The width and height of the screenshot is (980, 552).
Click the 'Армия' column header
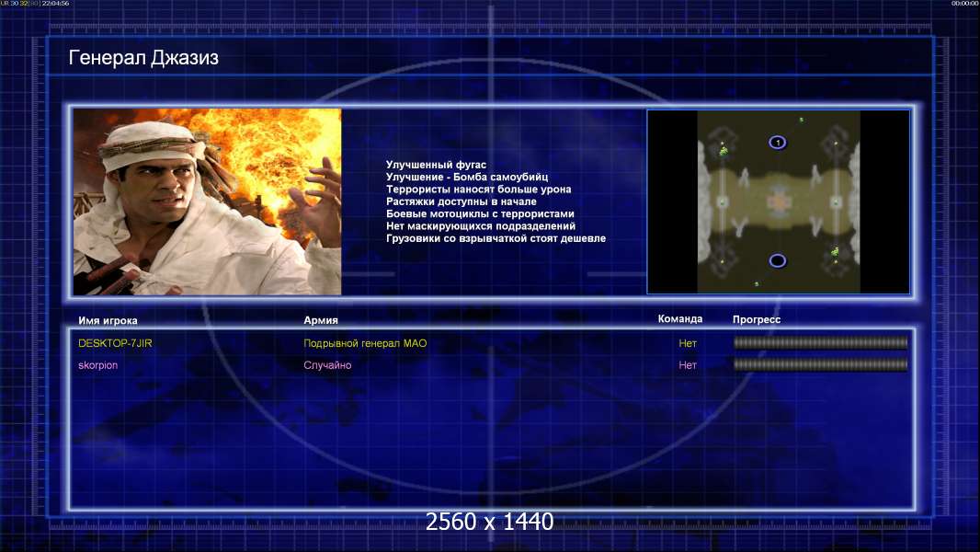pos(321,320)
